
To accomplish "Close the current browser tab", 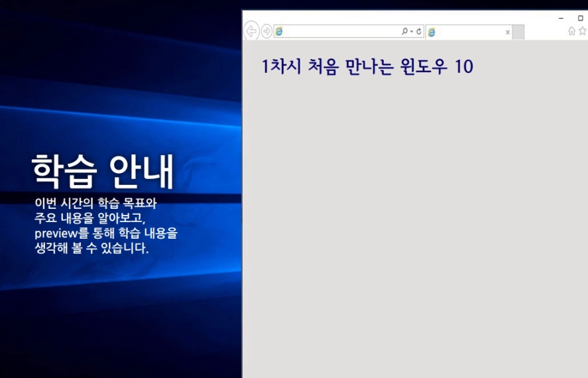I will pos(507,32).
